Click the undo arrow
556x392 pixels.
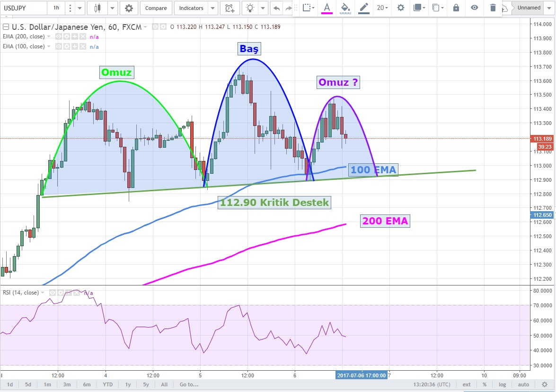point(276,8)
